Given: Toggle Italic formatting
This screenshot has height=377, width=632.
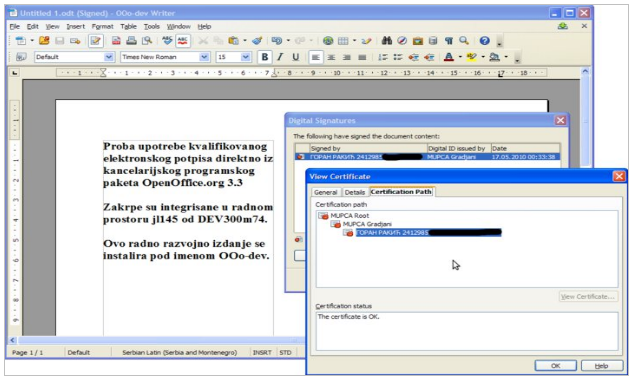Looking at the screenshot, I should (280, 57).
